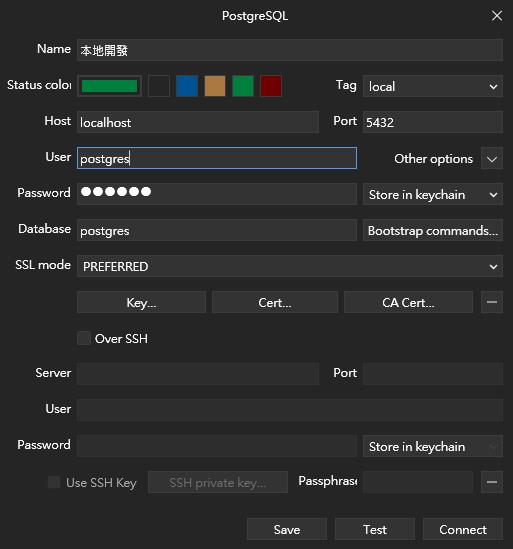Screen dimensions: 513x549
Task: Pick the black status color swatch
Action: pos(159,86)
